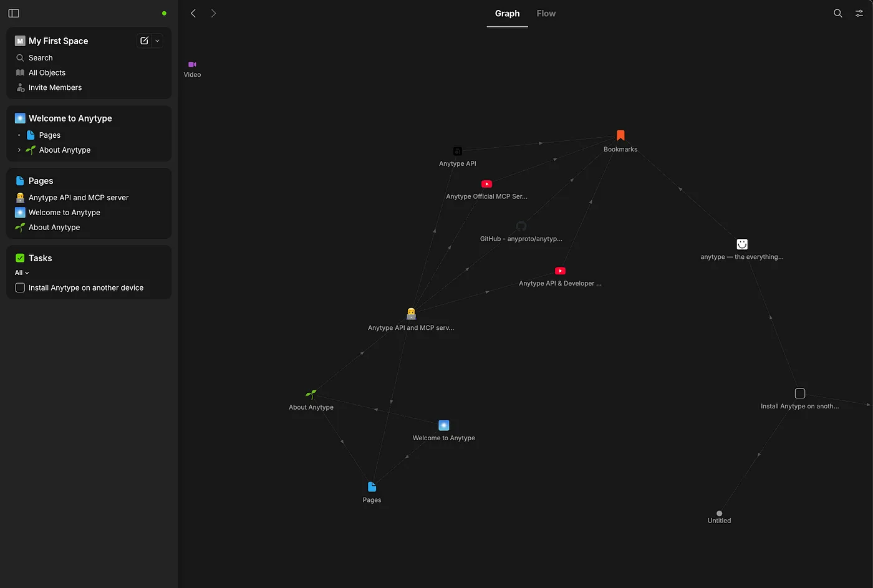
Task: Select the Video node icon
Action: coord(192,64)
